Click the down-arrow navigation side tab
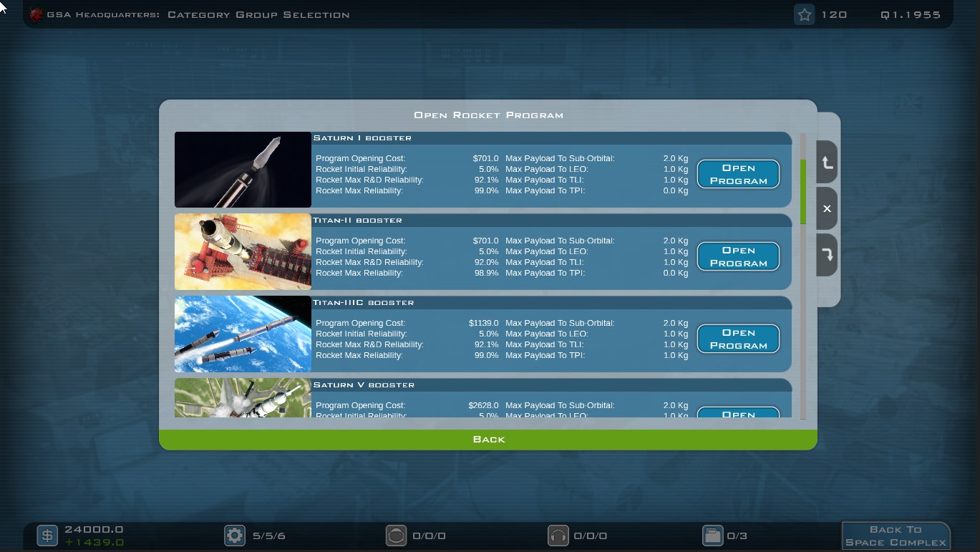The image size is (980, 552). (x=827, y=254)
